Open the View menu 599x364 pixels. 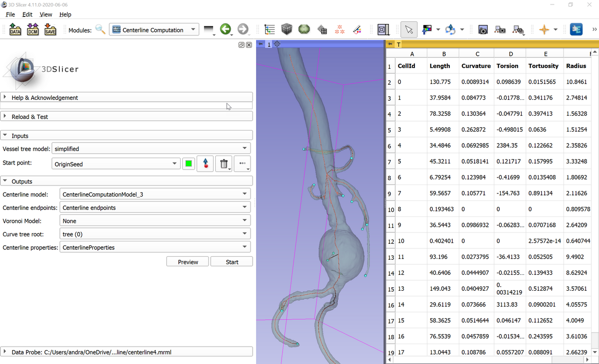46,14
